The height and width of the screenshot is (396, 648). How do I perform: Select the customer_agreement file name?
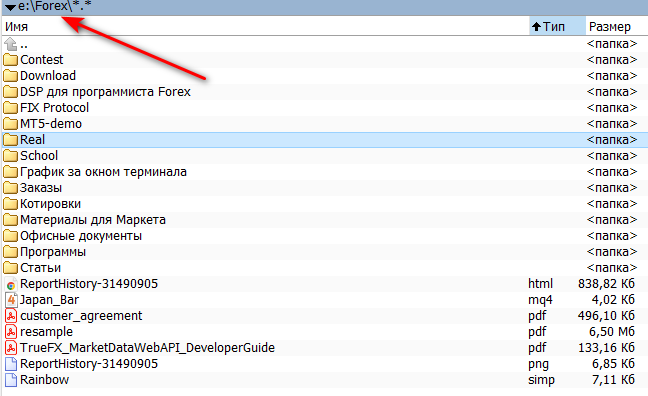[81, 316]
